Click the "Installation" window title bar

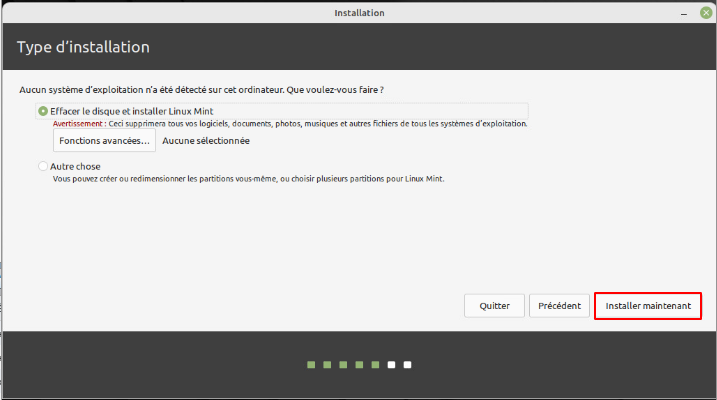click(x=358, y=13)
